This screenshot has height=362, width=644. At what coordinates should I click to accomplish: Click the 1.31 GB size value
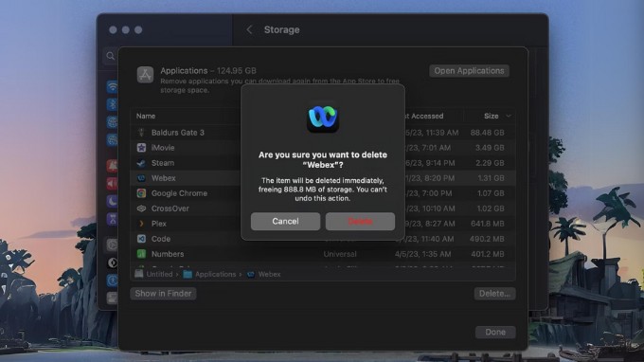[491, 178]
